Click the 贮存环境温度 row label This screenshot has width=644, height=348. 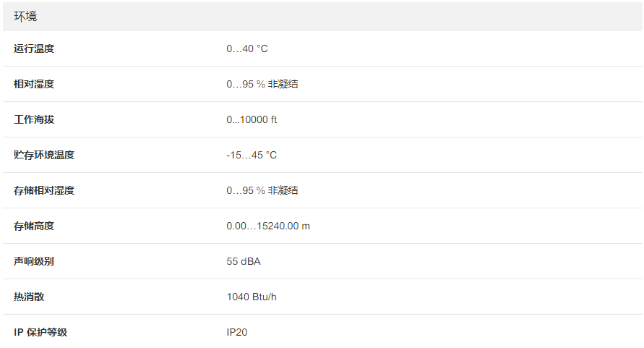[44, 155]
